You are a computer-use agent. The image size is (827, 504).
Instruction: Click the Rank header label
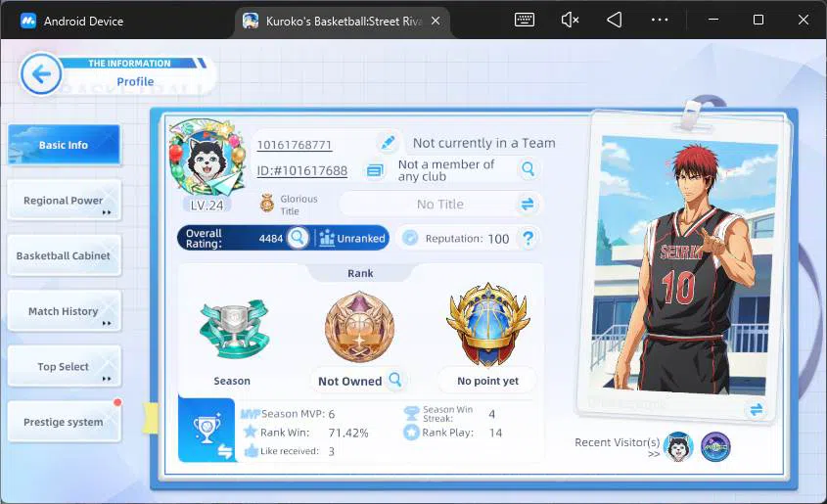360,273
